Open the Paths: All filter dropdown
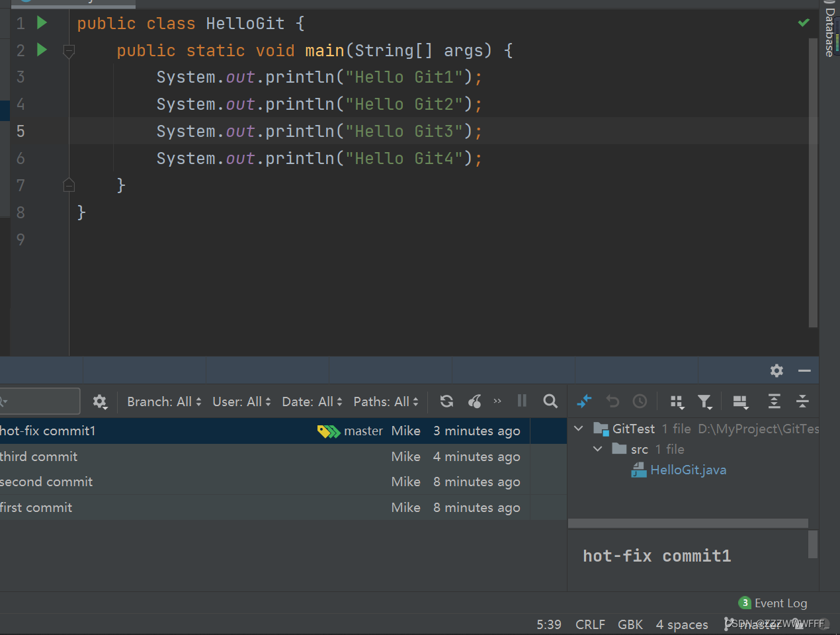 [386, 402]
